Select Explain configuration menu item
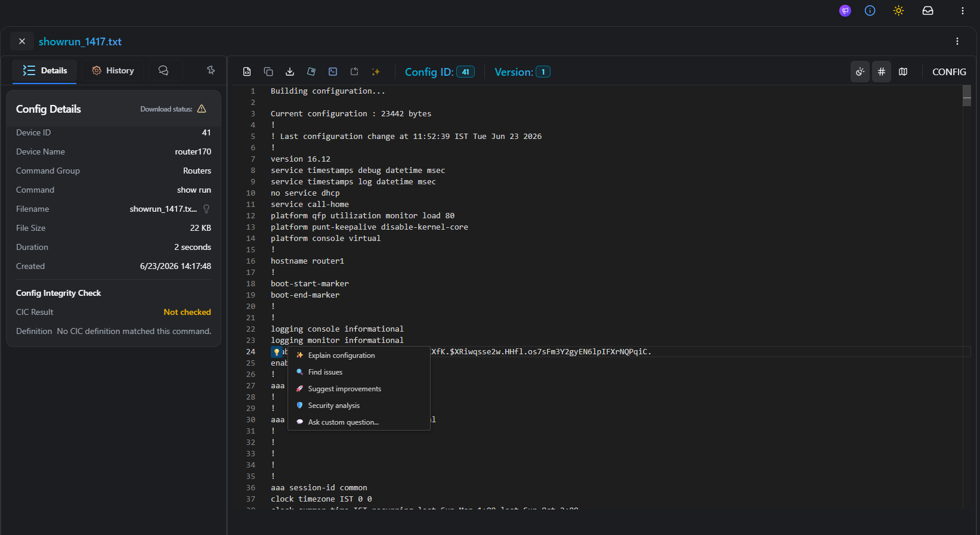The width and height of the screenshot is (980, 535). tap(359, 355)
